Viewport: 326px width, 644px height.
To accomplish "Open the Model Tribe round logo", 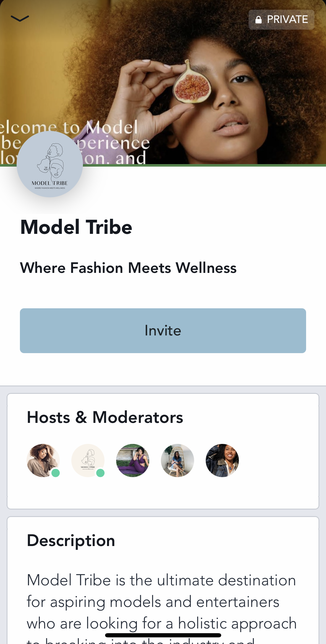I will coord(50,164).
